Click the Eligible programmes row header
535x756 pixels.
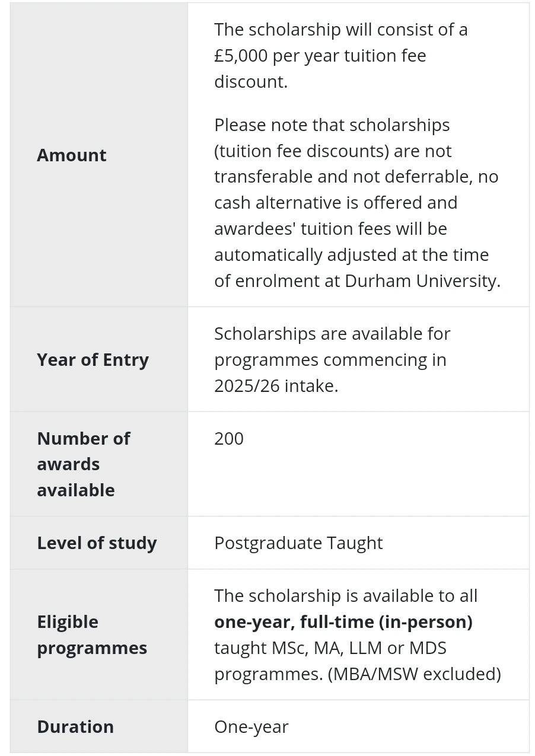92,634
